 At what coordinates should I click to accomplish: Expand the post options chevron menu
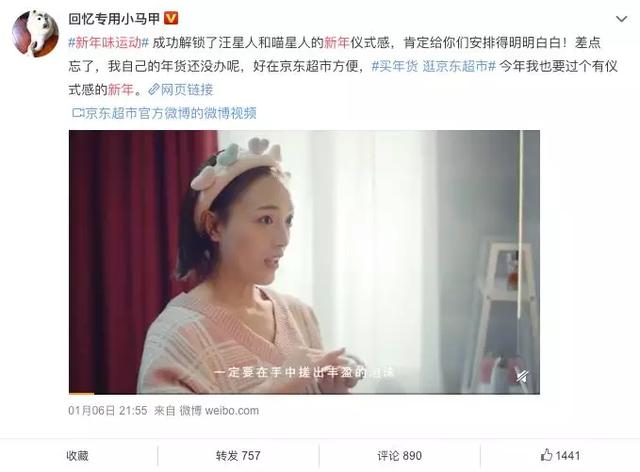click(621, 19)
